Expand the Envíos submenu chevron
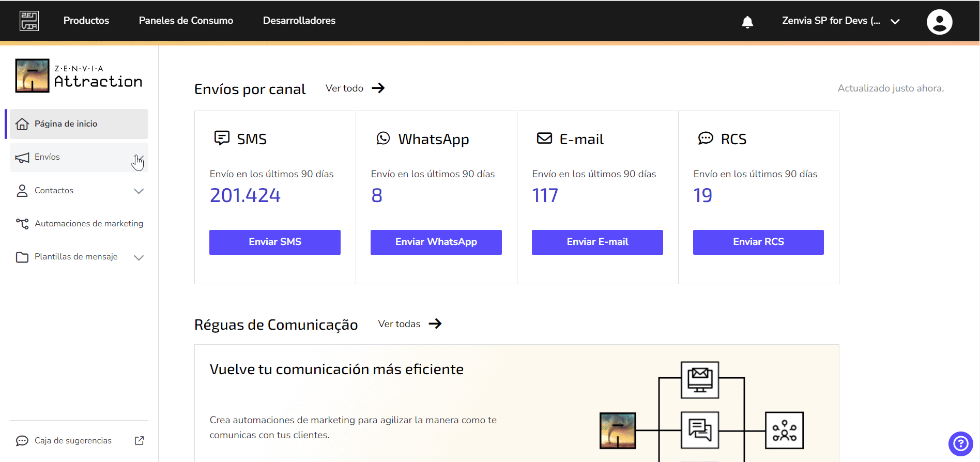Image resolution: width=980 pixels, height=462 pixels. 139,158
